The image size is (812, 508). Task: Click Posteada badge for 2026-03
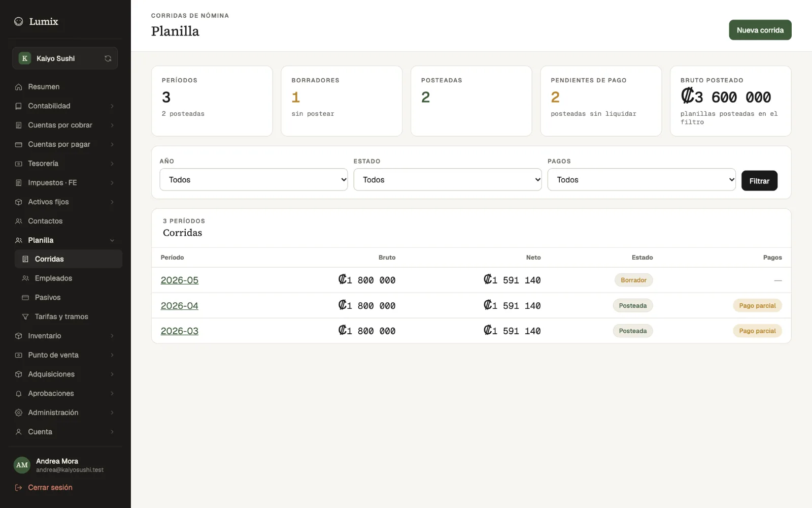click(x=633, y=331)
